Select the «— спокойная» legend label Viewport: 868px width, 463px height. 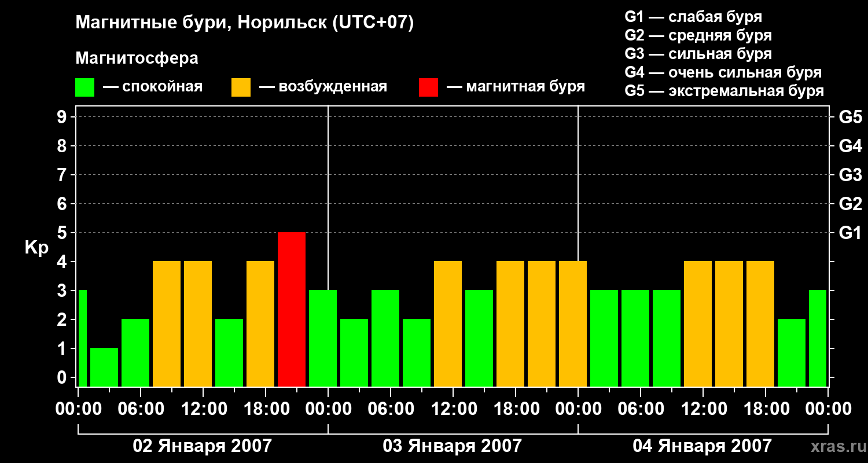[x=153, y=87]
